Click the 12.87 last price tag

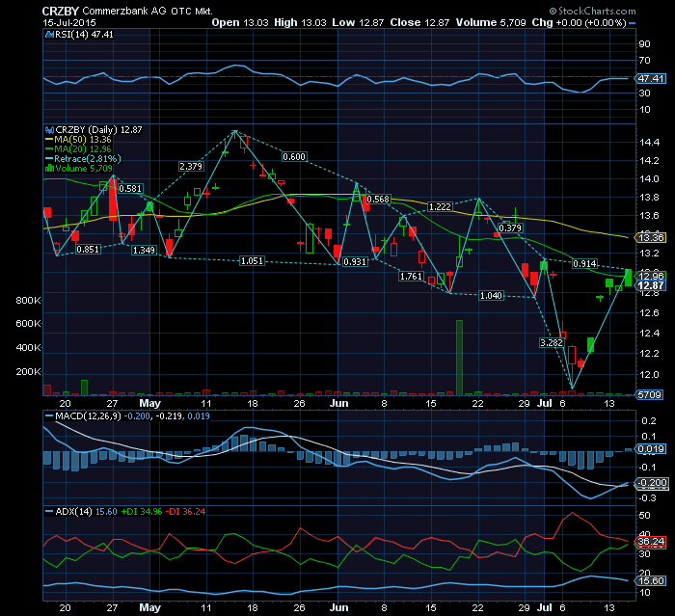651,286
